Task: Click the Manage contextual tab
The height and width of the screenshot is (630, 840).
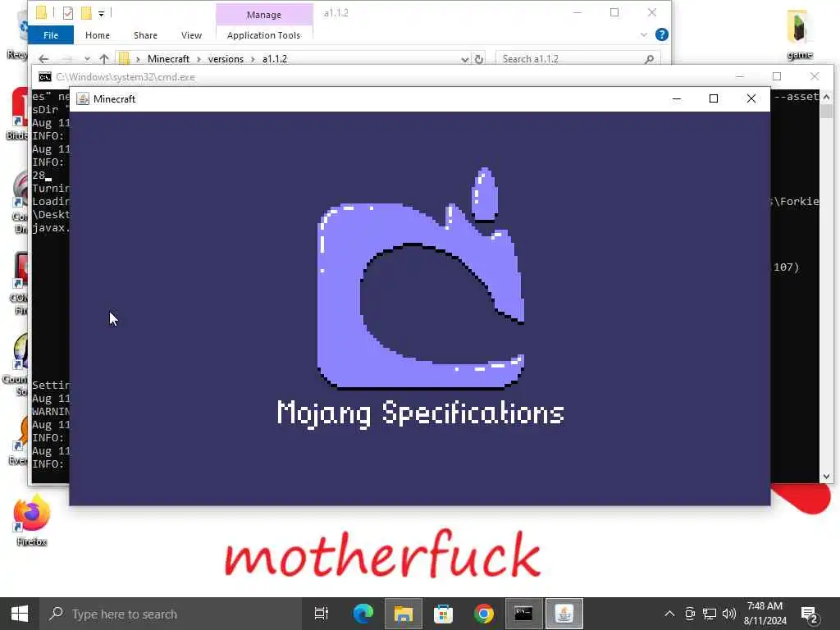Action: [x=264, y=15]
